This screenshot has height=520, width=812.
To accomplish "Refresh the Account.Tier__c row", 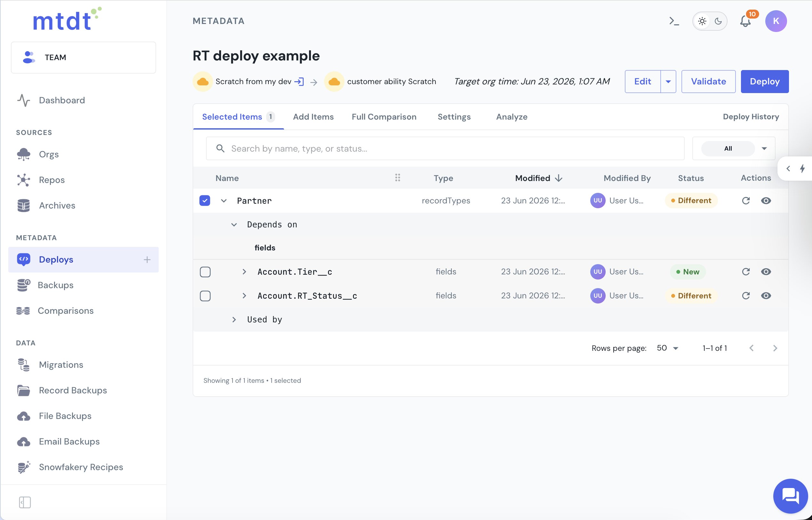I will click(746, 272).
